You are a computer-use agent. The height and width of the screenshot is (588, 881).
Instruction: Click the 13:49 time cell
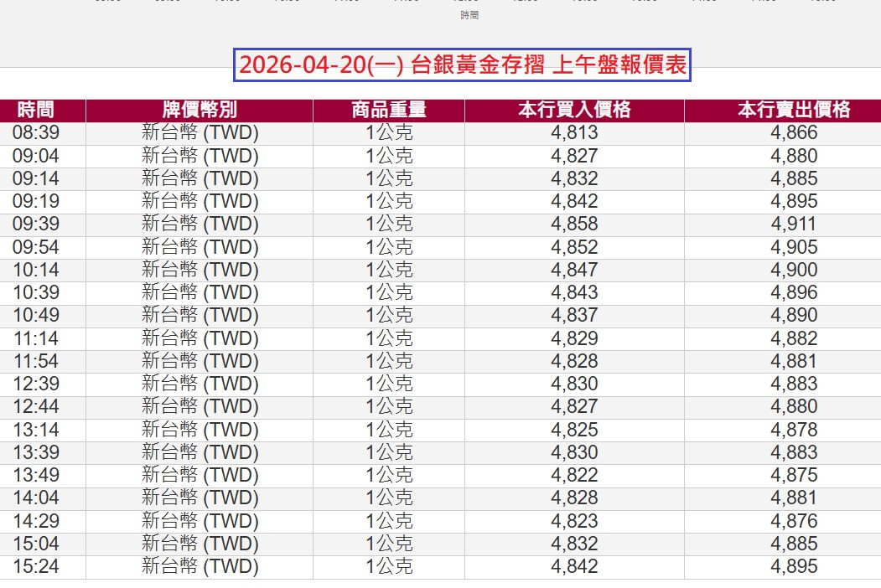[x=36, y=475]
